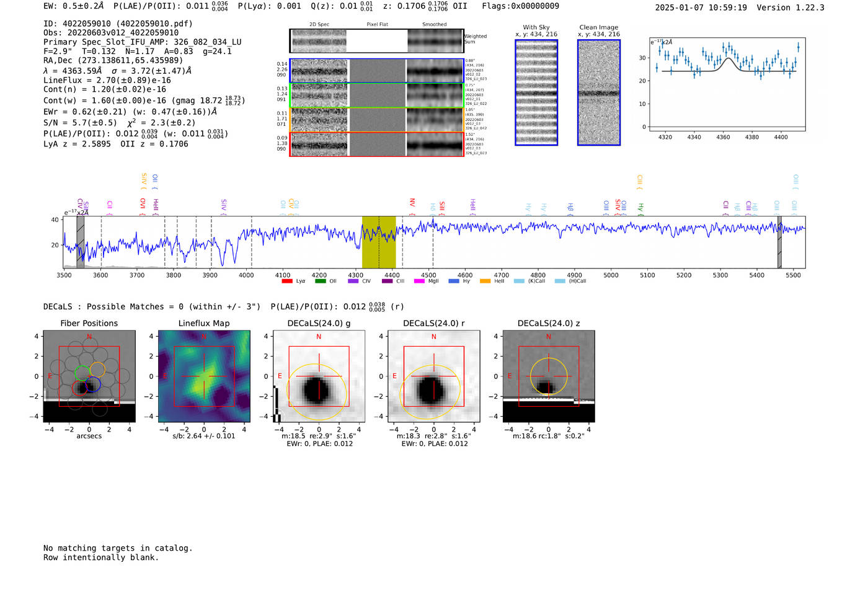Click the 2D Spec column header

pyautogui.click(x=319, y=25)
